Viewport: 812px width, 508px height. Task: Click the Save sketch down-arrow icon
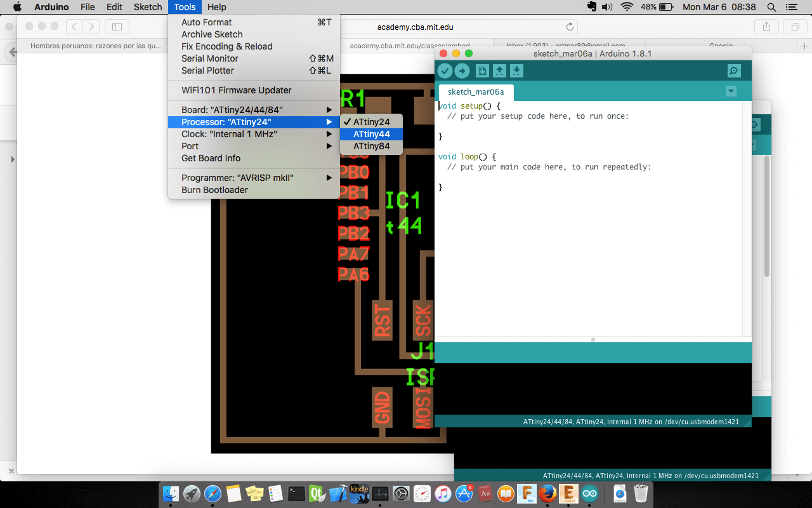(x=517, y=70)
